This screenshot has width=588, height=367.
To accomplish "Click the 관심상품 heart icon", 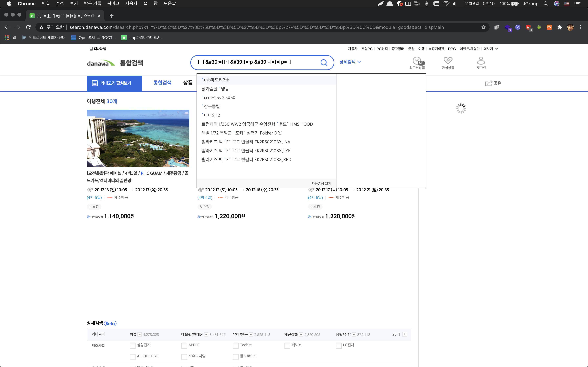I will 448,60.
